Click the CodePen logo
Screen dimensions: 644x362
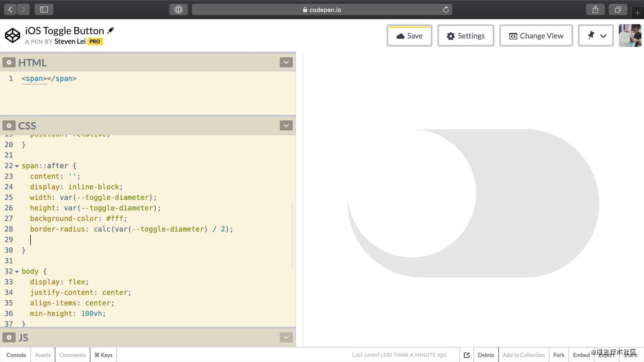(x=13, y=36)
